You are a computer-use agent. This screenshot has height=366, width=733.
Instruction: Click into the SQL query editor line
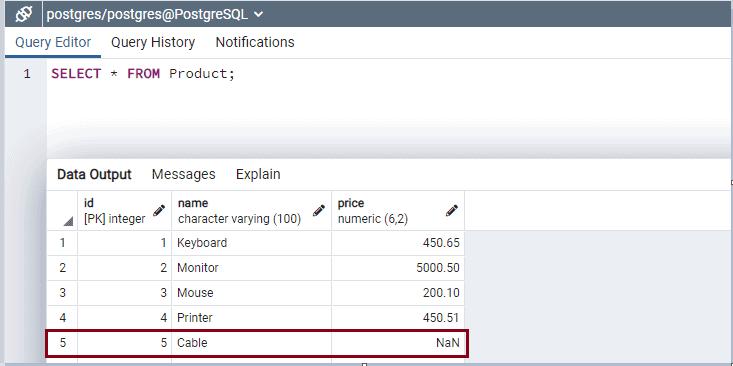(x=388, y=74)
